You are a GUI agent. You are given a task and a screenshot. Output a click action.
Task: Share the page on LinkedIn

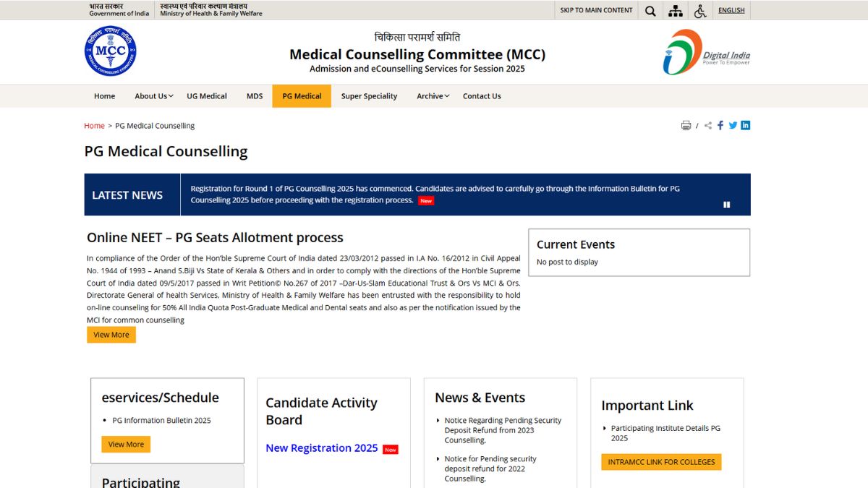click(x=746, y=126)
